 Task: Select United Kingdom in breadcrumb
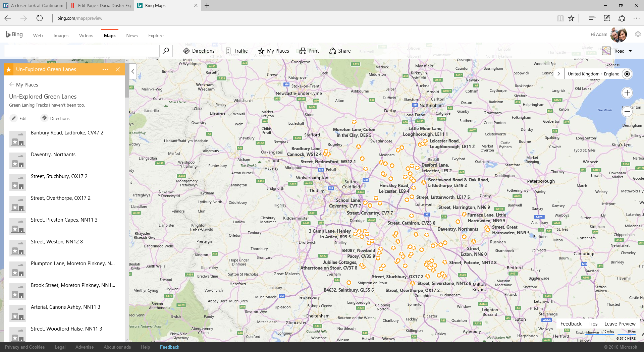(x=583, y=74)
